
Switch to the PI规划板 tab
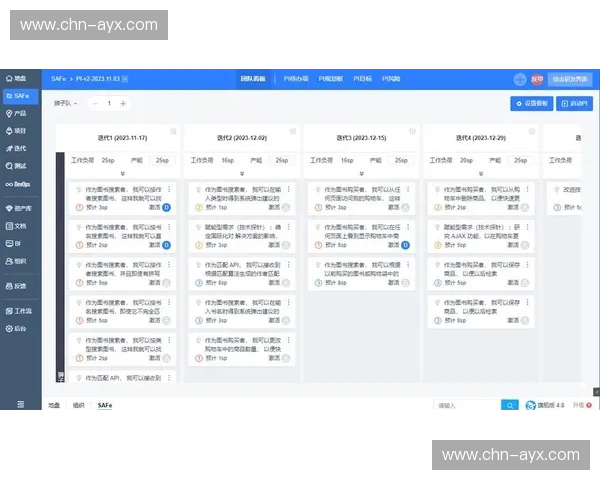331,79
